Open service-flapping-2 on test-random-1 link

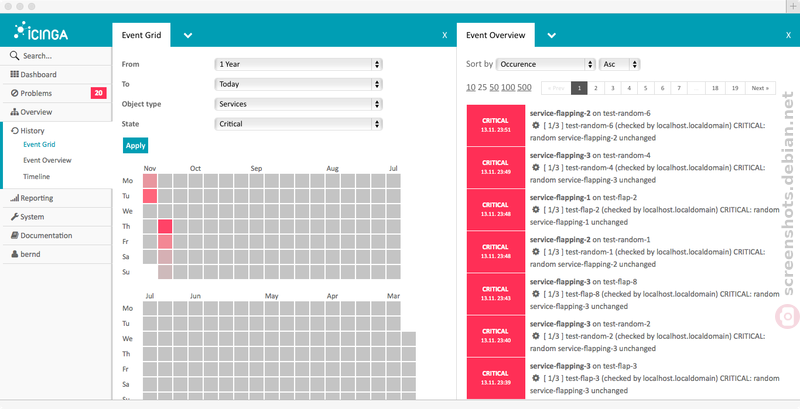[590, 239]
